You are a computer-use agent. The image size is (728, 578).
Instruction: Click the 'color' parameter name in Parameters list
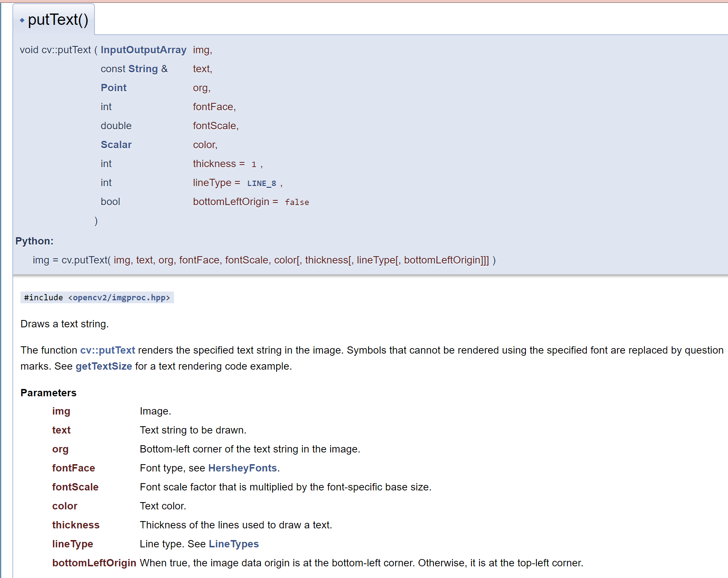tap(65, 506)
